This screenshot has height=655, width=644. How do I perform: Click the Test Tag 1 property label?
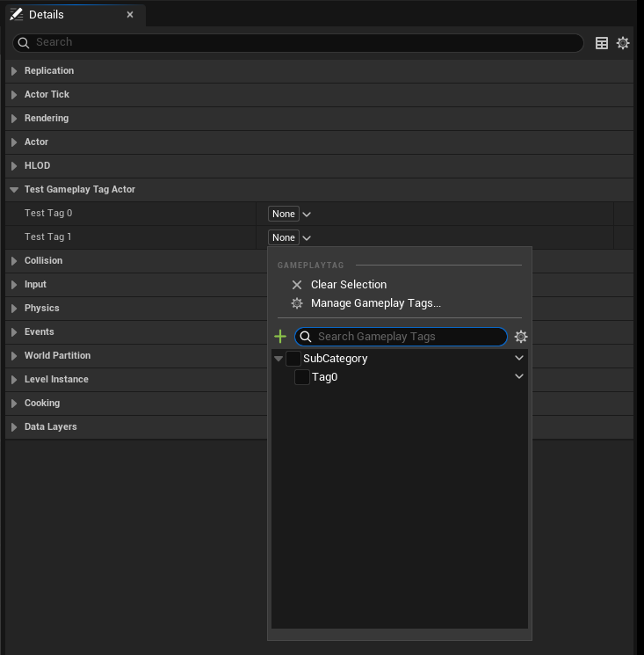48,237
